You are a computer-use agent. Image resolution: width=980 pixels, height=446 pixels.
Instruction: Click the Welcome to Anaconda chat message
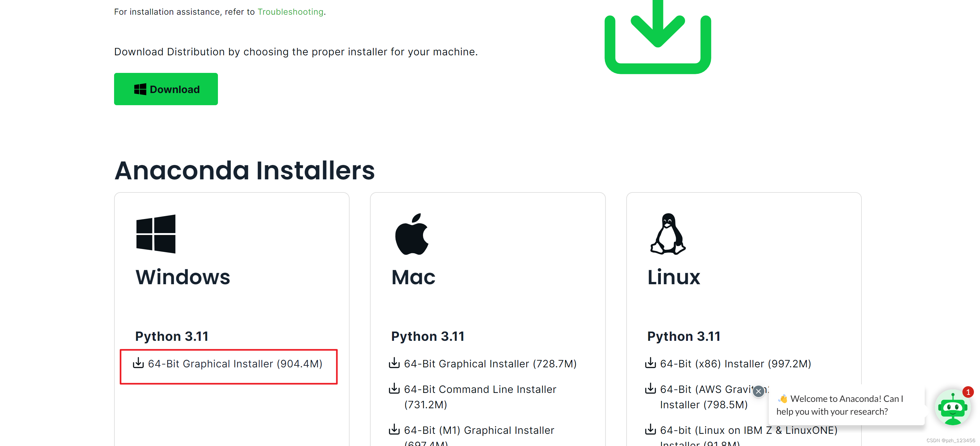(838, 405)
